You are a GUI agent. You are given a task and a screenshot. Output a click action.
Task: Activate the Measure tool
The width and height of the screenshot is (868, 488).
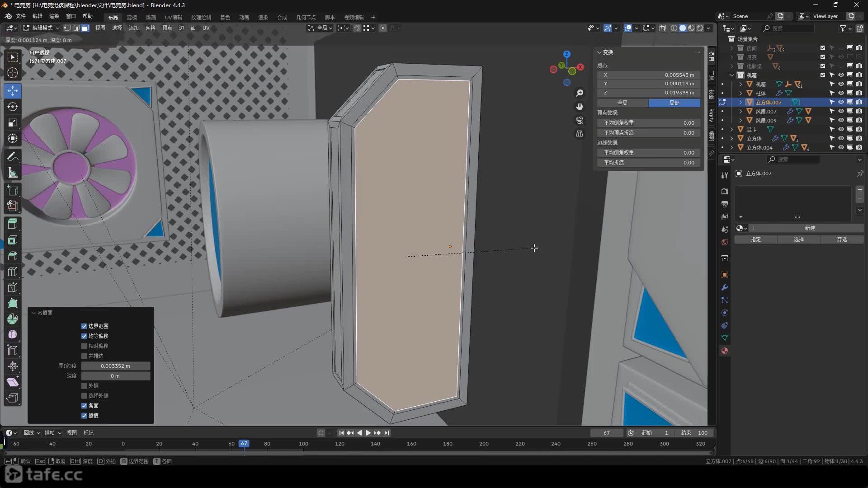coord(13,173)
